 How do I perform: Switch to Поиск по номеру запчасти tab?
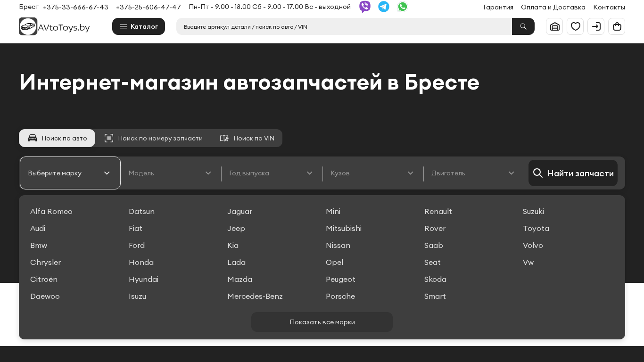click(153, 138)
